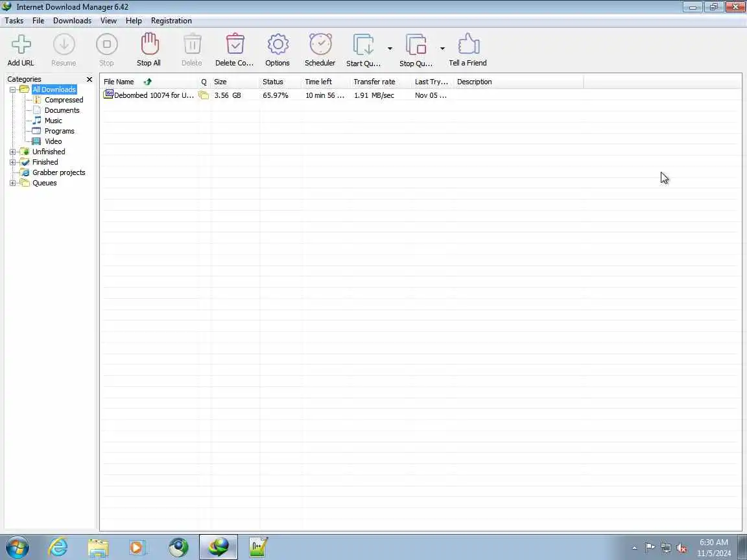Select the Documents category
The width and height of the screenshot is (747, 560).
[x=62, y=110]
